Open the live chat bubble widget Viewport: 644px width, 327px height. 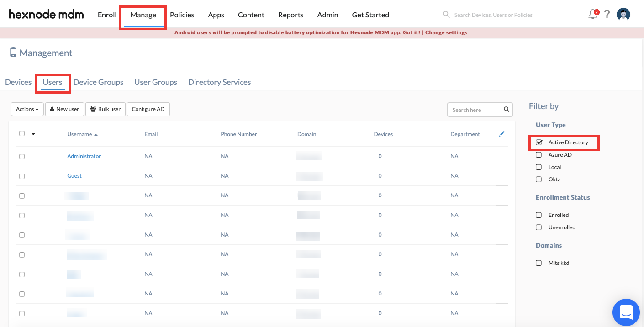tap(626, 312)
